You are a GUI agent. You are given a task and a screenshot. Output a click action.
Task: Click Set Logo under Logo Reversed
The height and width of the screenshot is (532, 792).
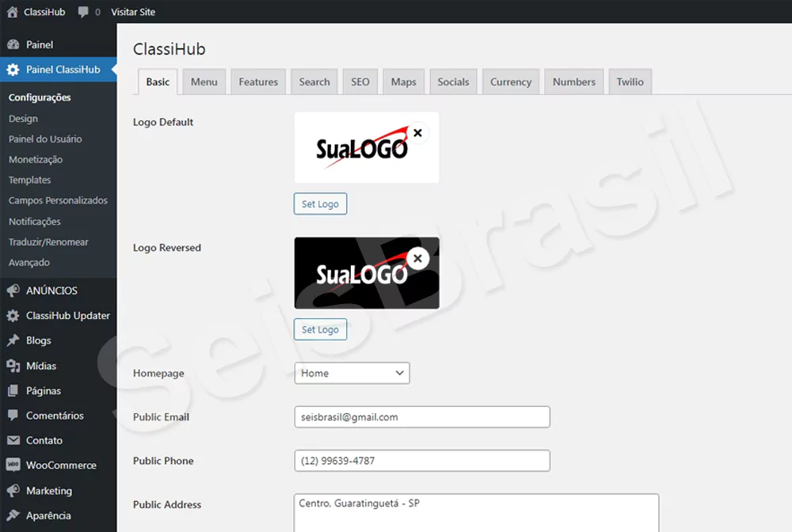pos(320,329)
